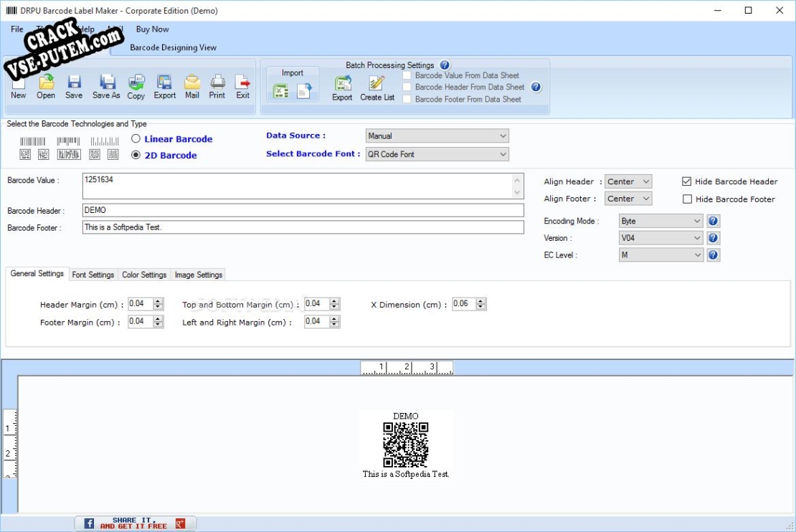Open the Buy Now menu
Screen dimensions: 796x532
152,29
